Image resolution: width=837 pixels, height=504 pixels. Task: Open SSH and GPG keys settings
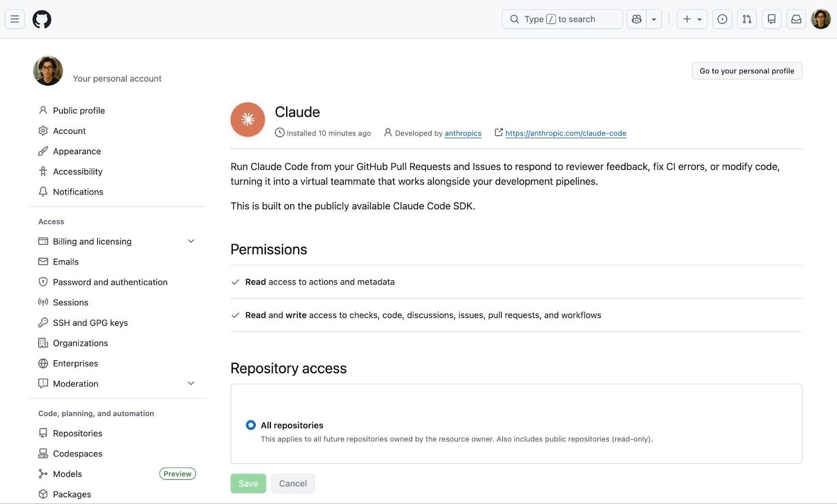tap(90, 323)
